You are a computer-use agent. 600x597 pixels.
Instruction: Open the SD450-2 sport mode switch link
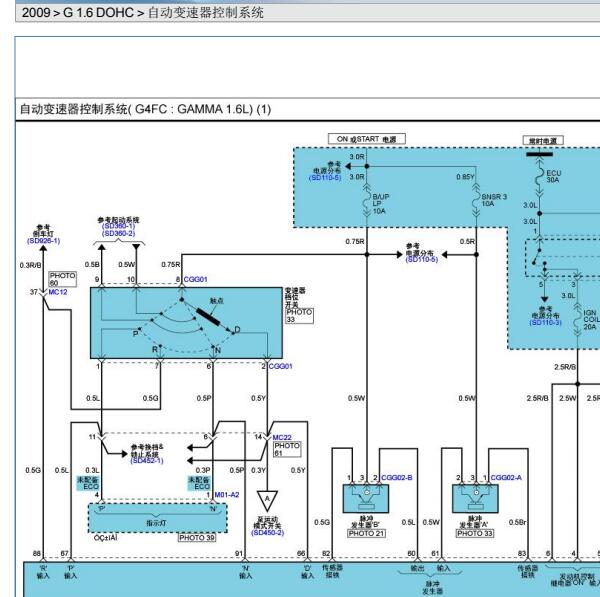267,532
